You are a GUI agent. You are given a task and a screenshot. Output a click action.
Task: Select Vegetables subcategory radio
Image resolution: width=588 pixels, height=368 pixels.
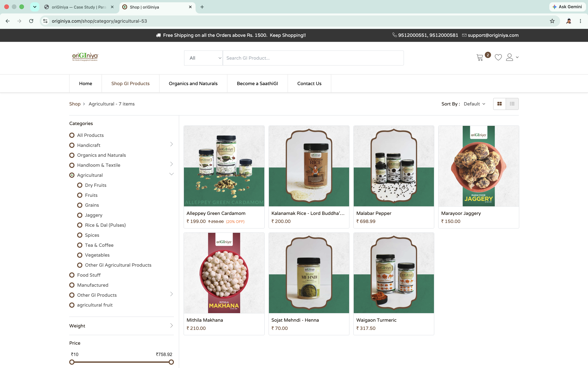(x=80, y=255)
